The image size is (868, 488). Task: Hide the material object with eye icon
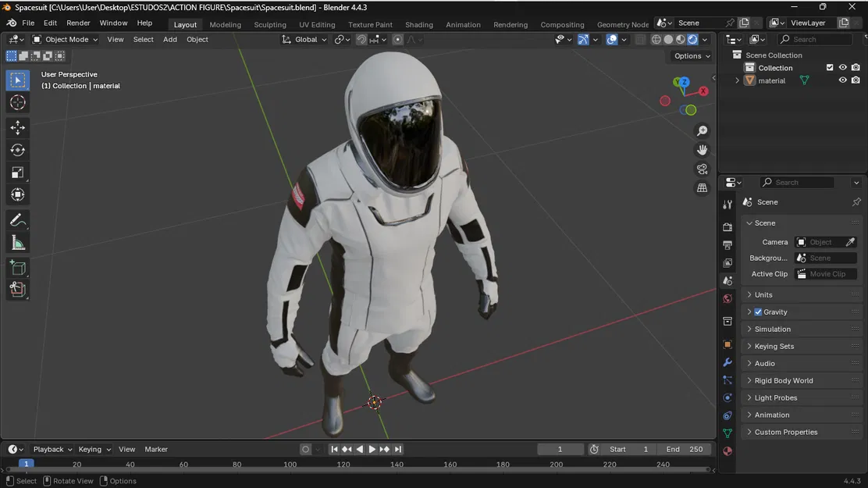(842, 80)
